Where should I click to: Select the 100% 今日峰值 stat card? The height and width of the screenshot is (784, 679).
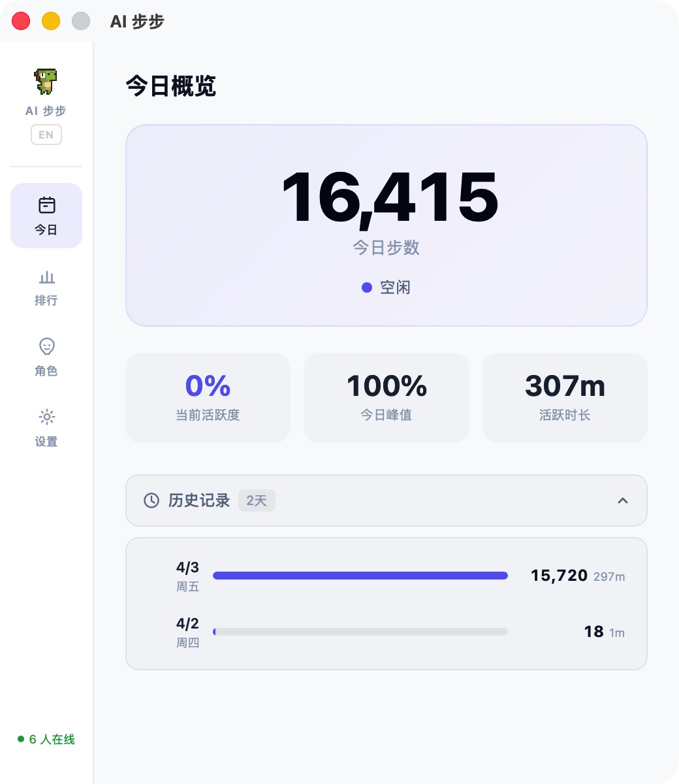[x=386, y=398]
